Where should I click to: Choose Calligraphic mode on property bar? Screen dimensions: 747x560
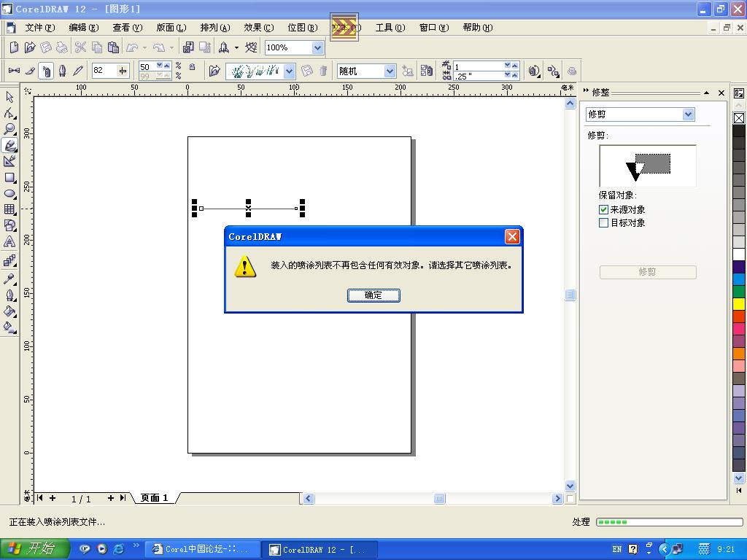pos(63,71)
